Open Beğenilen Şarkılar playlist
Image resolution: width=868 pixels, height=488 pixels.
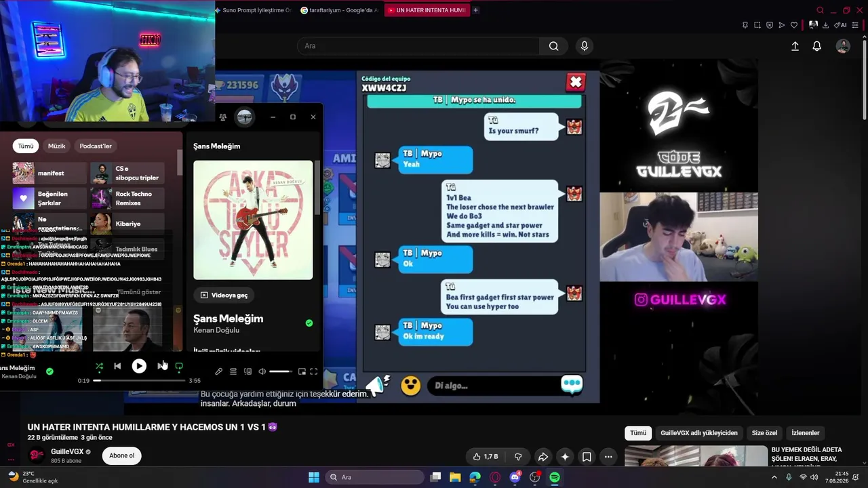click(x=50, y=198)
